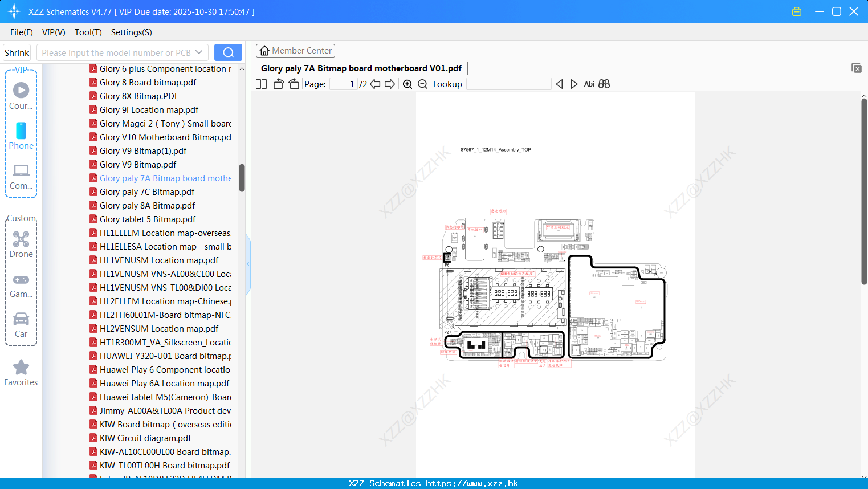Screen dimensions: 868x489
Task: Toggle the Abi whole-word match option
Action: click(589, 84)
